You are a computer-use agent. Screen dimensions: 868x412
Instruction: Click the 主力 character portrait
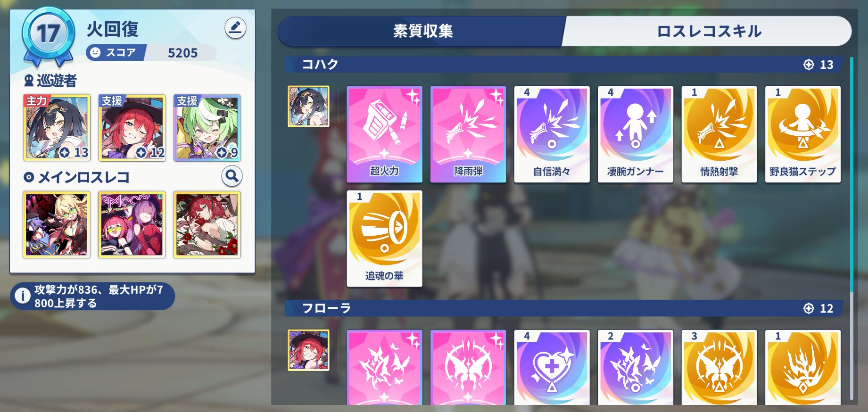[x=57, y=128]
